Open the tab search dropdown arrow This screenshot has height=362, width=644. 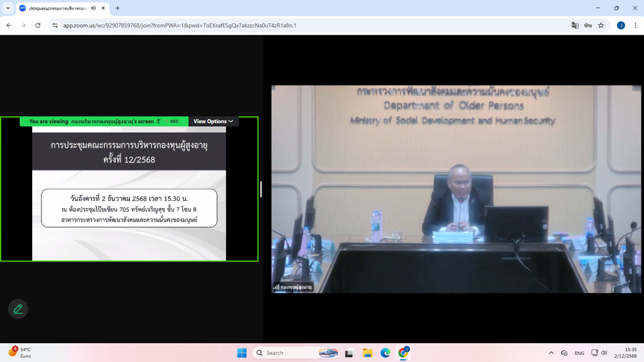click(x=8, y=8)
